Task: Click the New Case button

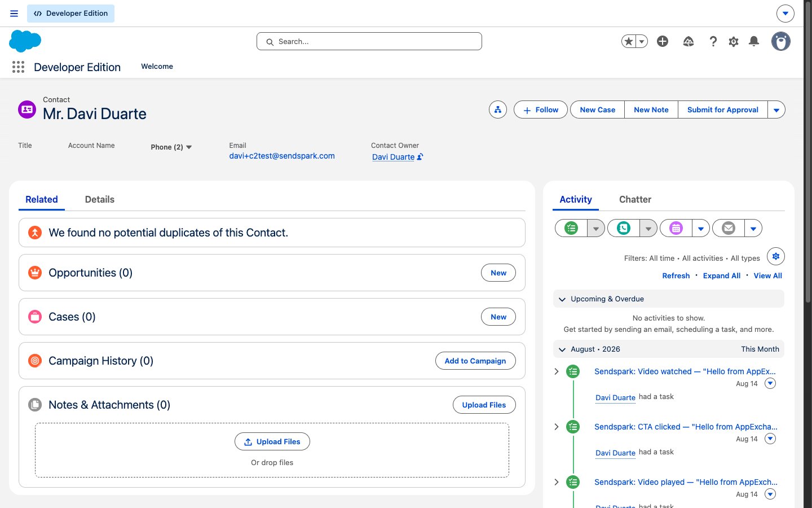Action: click(x=598, y=110)
